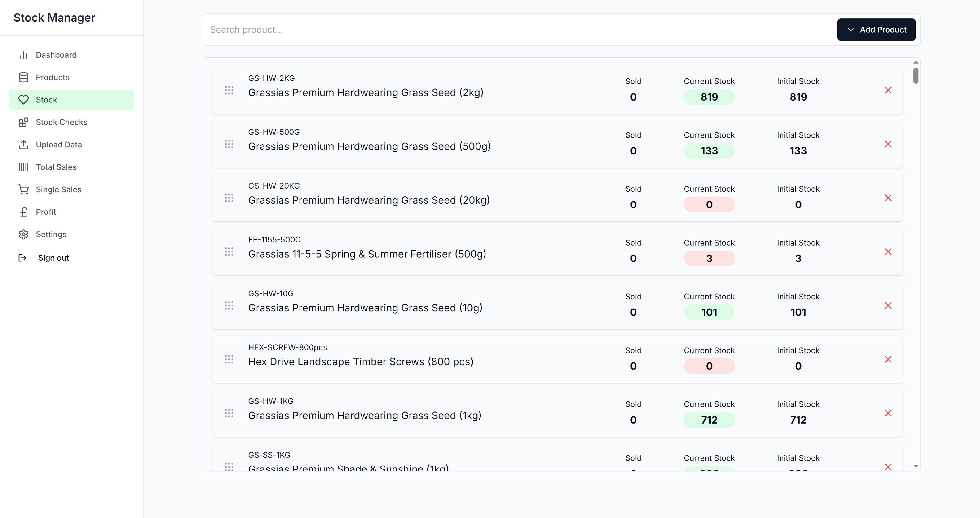Viewport: 980px width, 518px height.
Task: Click the Total Sales barcode icon
Action: coord(24,167)
